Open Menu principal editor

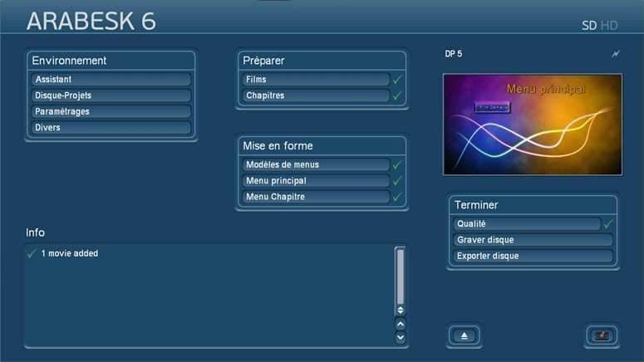tap(316, 181)
